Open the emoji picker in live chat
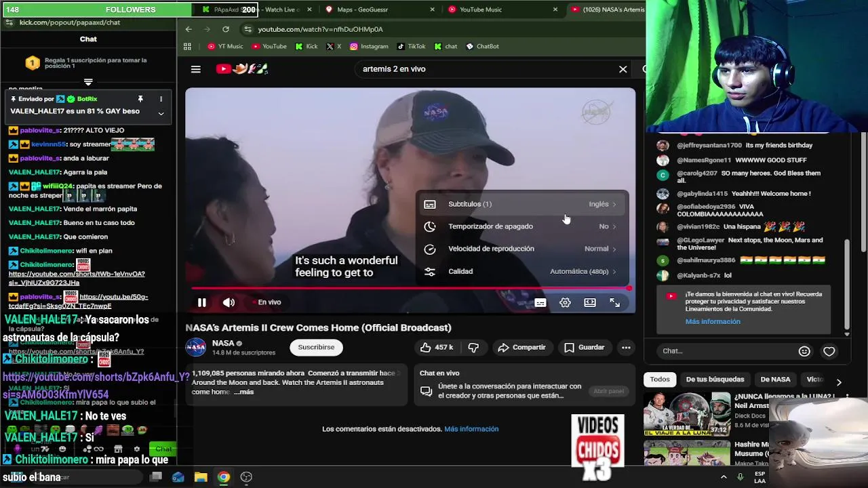The height and width of the screenshot is (488, 868). [x=804, y=351]
